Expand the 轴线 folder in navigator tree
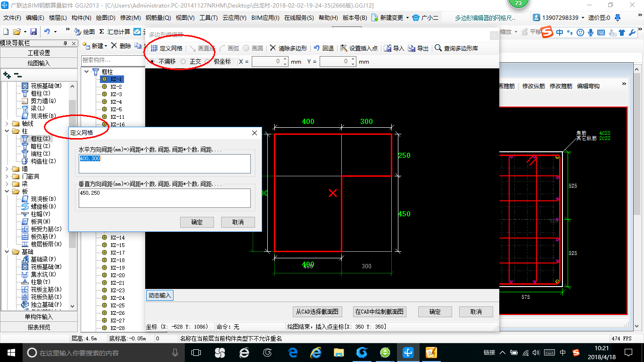 (x=7, y=123)
